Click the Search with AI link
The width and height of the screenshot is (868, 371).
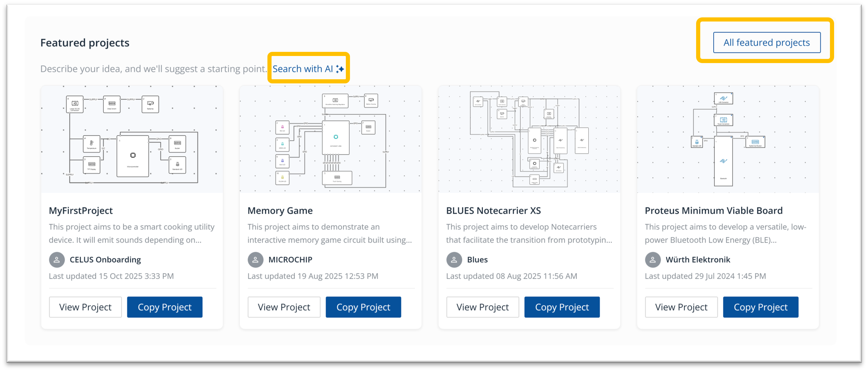pyautogui.click(x=303, y=69)
